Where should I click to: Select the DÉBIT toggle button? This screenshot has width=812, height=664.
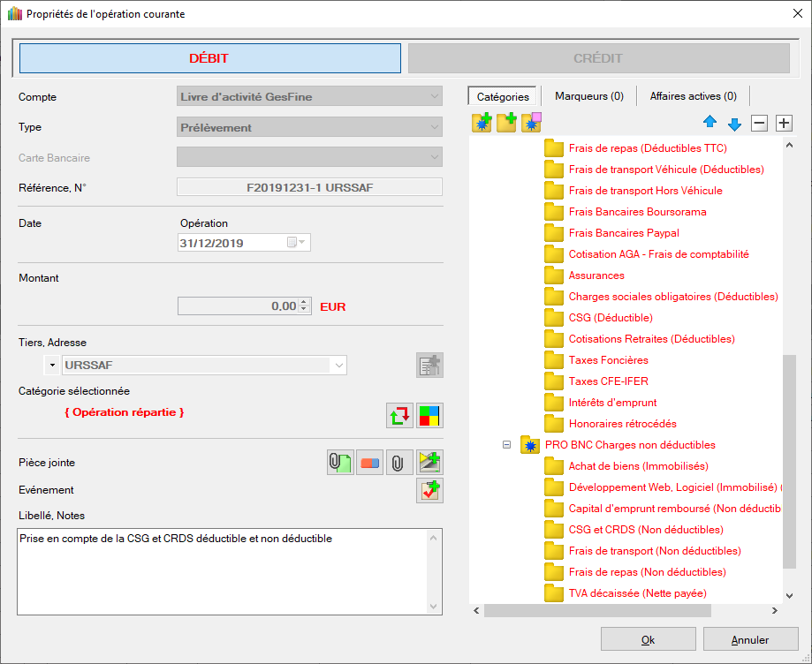tap(209, 58)
